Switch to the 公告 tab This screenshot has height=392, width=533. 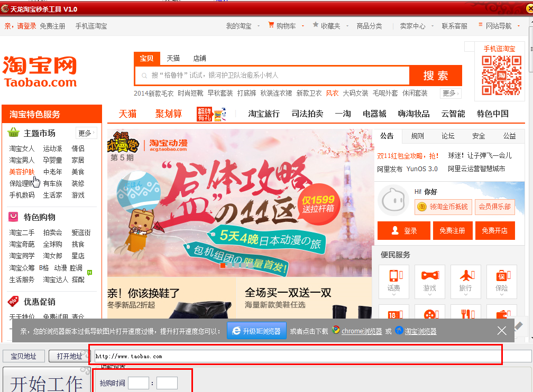(387, 136)
